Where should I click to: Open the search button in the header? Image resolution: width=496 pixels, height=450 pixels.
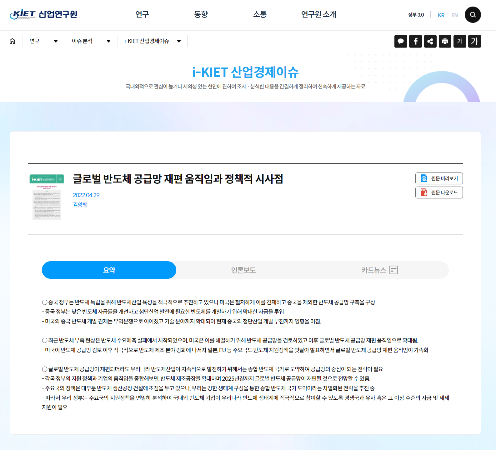coord(473,15)
